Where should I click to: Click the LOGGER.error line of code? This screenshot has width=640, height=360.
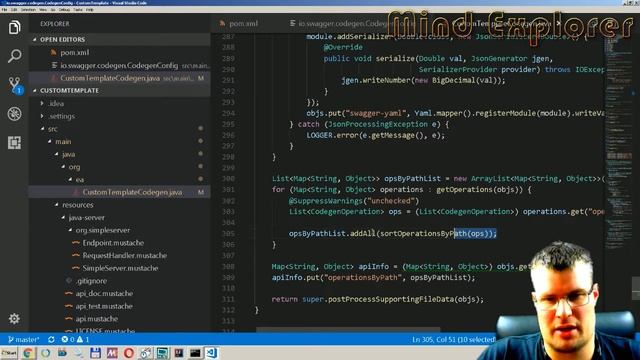[376, 135]
